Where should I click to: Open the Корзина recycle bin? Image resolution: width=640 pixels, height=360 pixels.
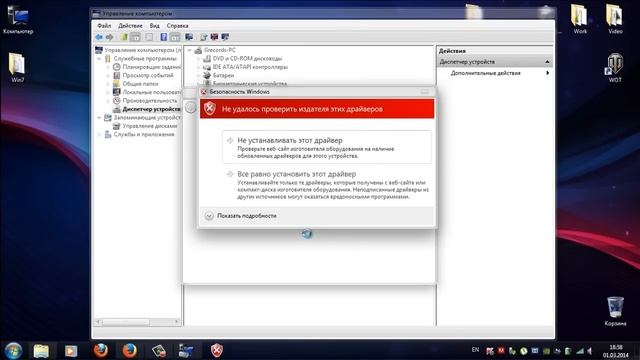(615, 311)
